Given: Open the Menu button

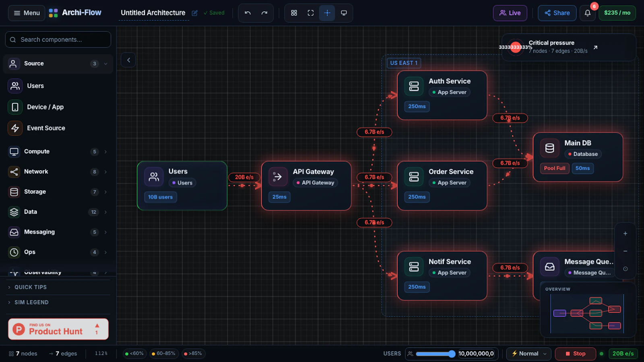Looking at the screenshot, I should 27,13.
